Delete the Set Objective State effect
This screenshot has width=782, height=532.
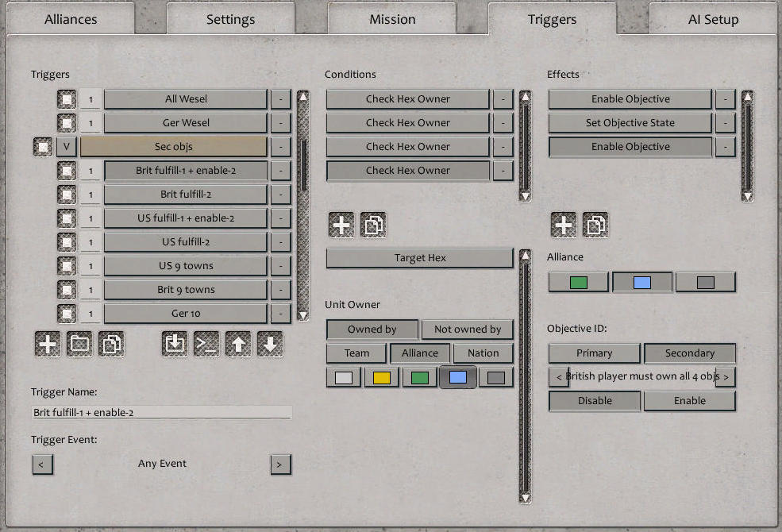coord(725,122)
